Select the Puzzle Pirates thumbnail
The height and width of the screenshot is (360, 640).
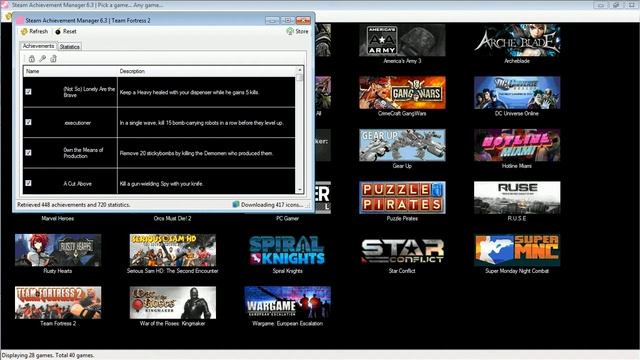coord(402,198)
